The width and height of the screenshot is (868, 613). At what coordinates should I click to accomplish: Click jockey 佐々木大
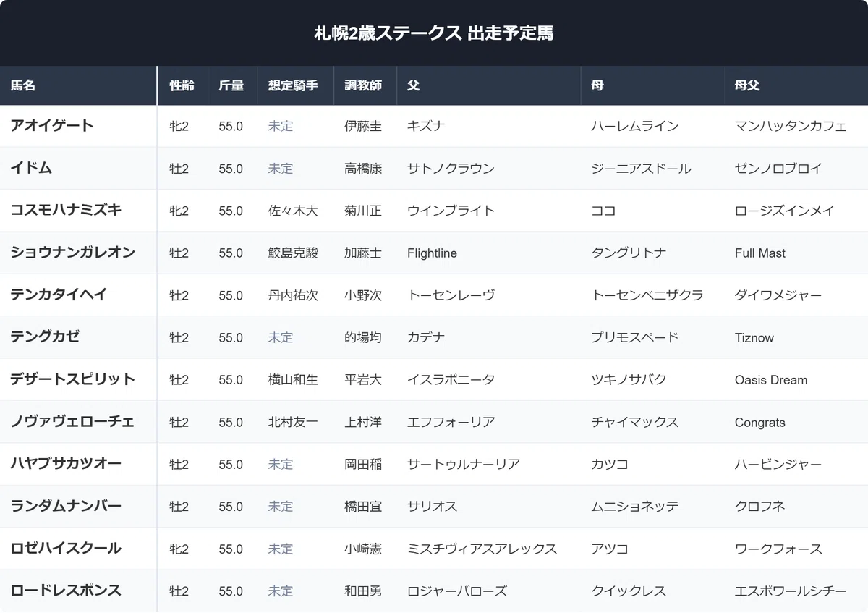click(293, 211)
